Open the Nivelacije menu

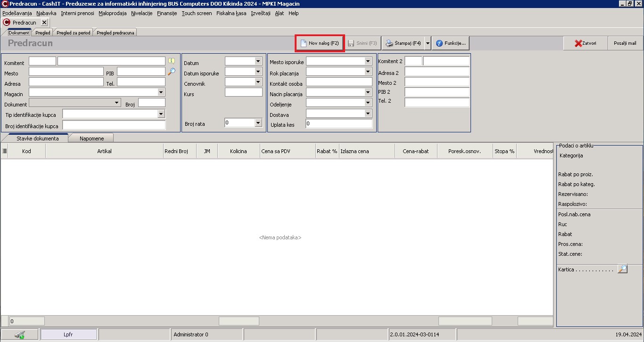point(142,13)
